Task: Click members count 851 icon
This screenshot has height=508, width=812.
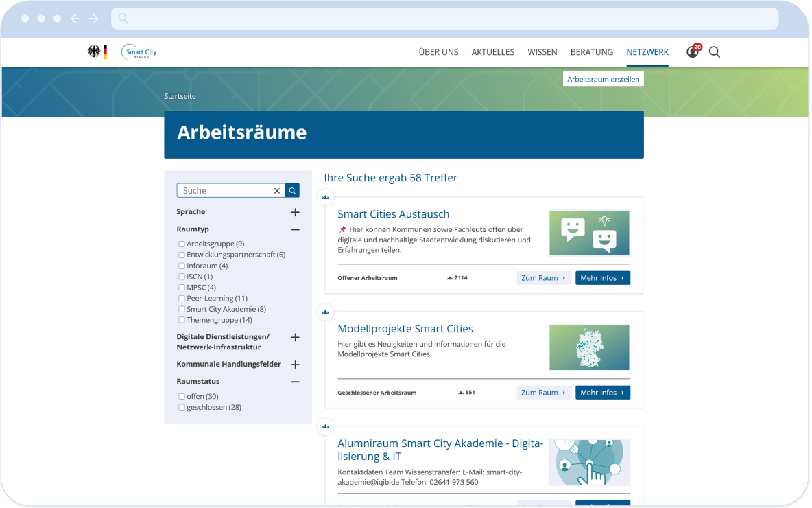Action: [x=460, y=393]
